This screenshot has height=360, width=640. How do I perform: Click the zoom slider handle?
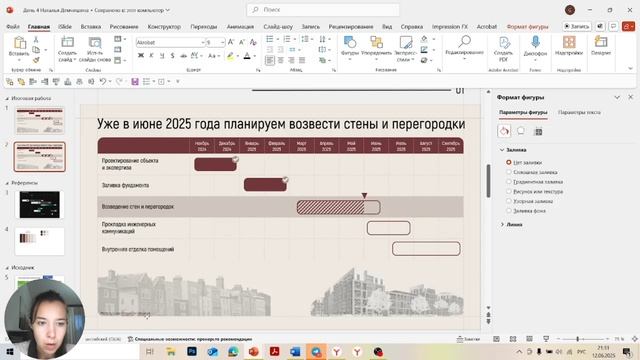[x=577, y=339]
